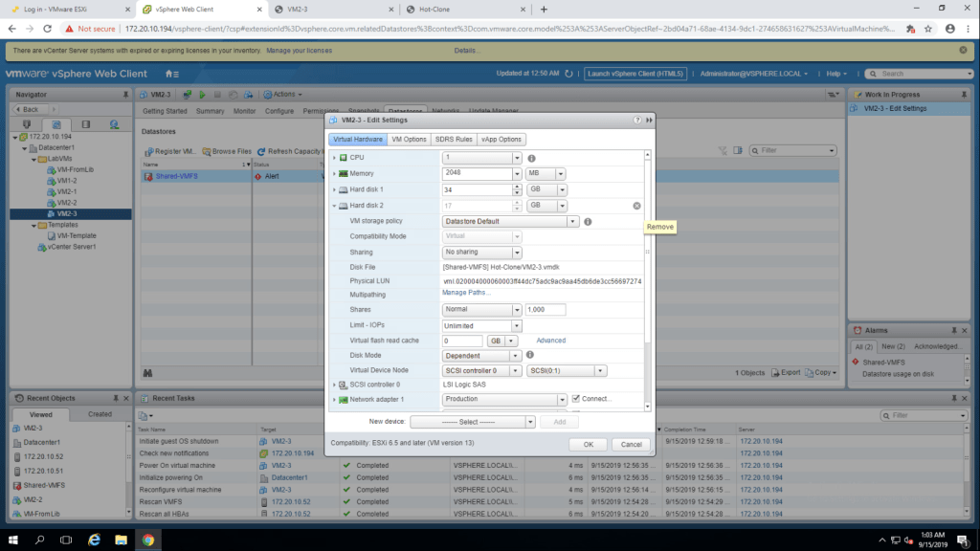The image size is (980, 551).
Task: Switch to the VM Options tab
Action: [x=409, y=140]
